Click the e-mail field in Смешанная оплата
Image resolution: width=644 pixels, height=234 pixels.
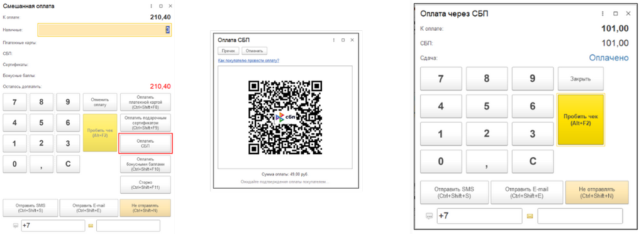click(x=128, y=226)
